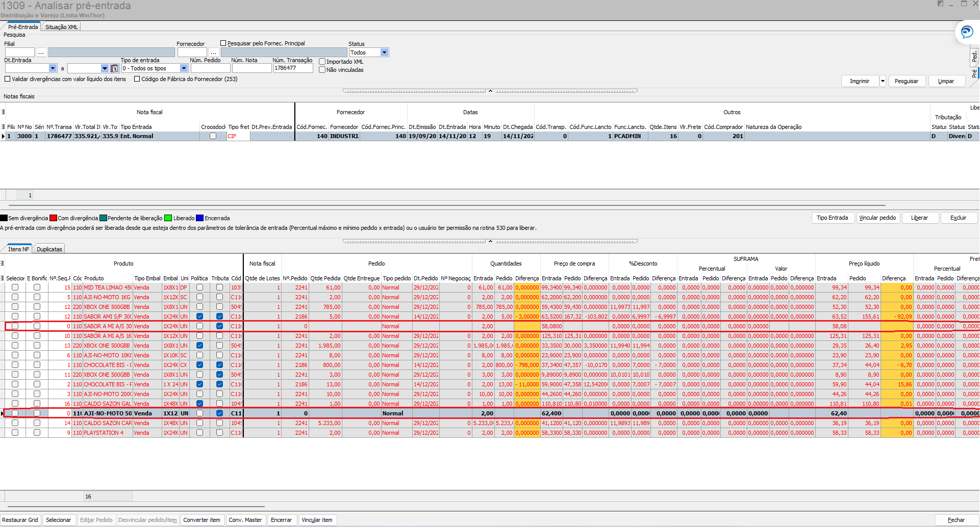Tick Validar divergências com valor líquido
Screen dimensions: 980x527
(8, 79)
